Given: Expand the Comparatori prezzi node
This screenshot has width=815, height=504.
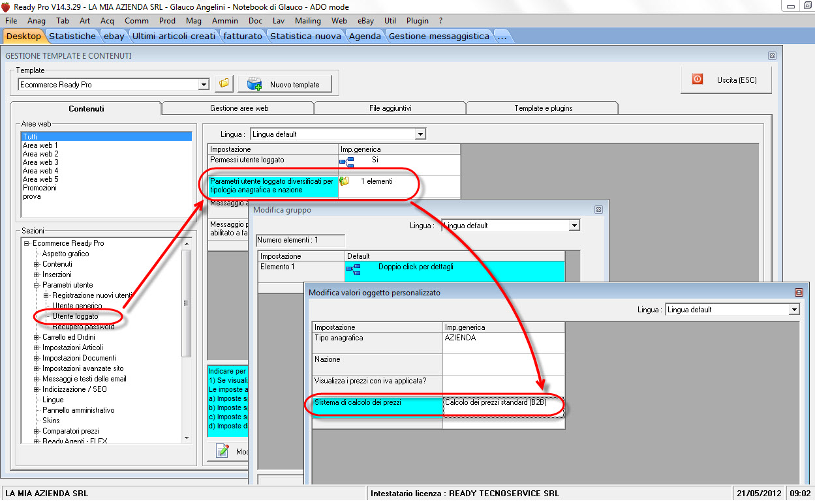Looking at the screenshot, I should click(x=37, y=431).
